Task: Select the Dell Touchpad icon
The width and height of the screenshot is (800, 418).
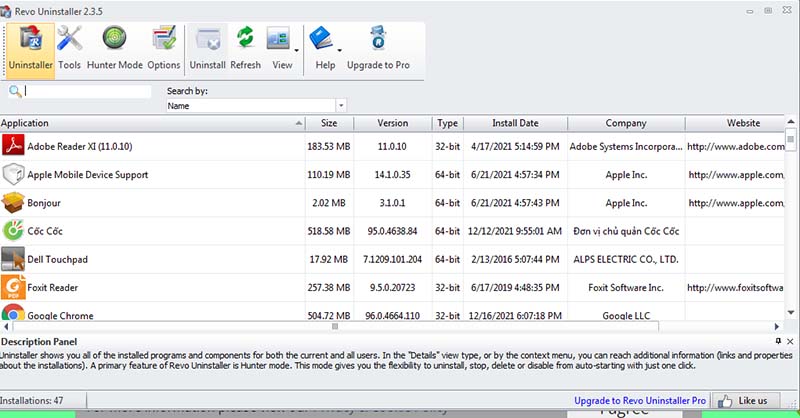Action: click(13, 259)
